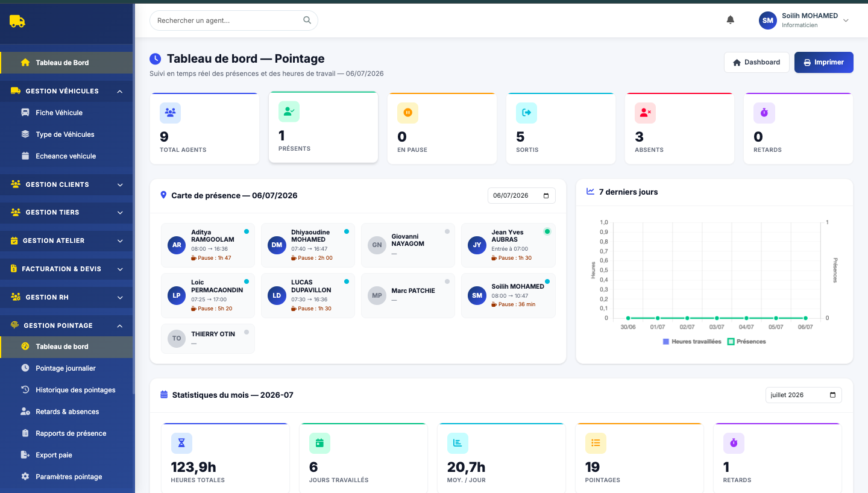
Task: Click the Imprimer button
Action: 824,62
